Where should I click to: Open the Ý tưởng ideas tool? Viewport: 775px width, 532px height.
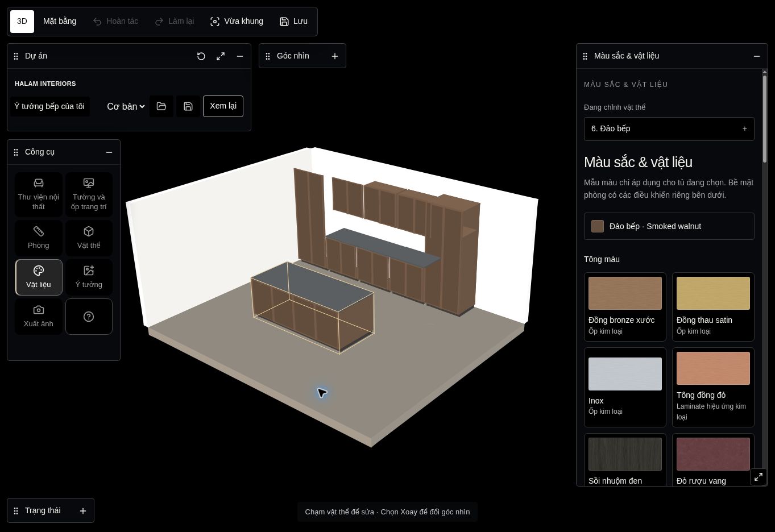[89, 277]
